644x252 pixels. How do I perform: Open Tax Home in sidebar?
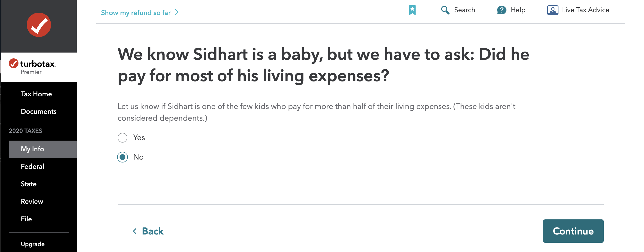(x=36, y=94)
